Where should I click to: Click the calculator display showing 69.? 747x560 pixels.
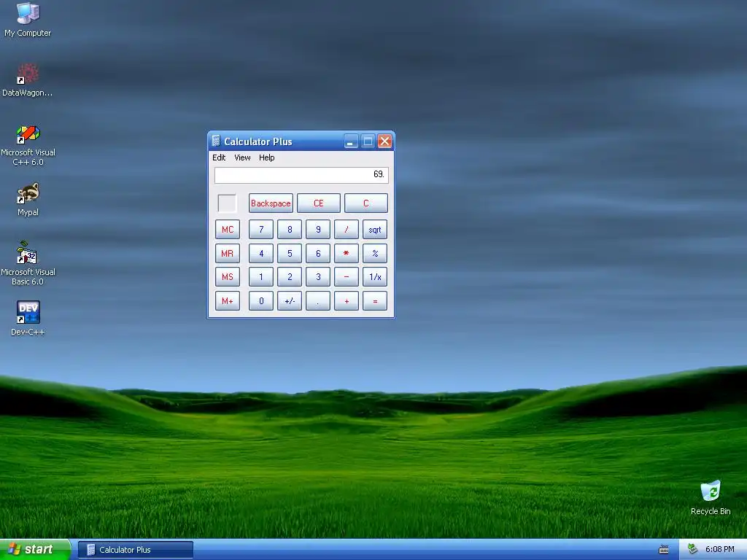click(x=301, y=175)
